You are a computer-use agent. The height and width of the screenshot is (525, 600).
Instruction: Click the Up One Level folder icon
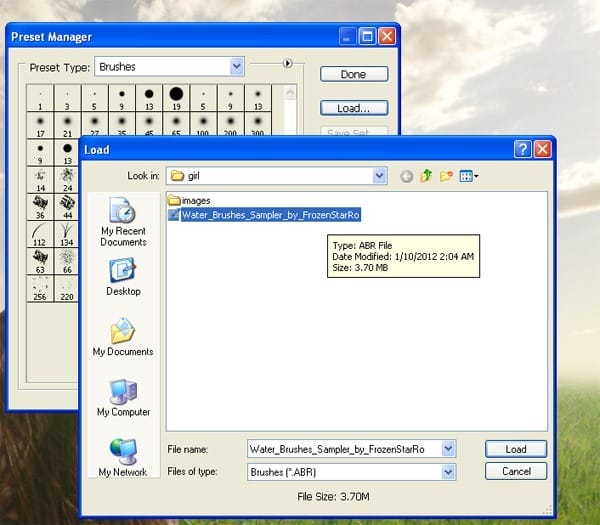(426, 176)
